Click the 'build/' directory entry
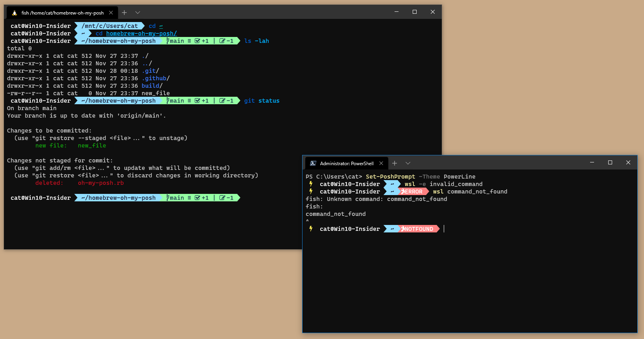 pos(152,86)
